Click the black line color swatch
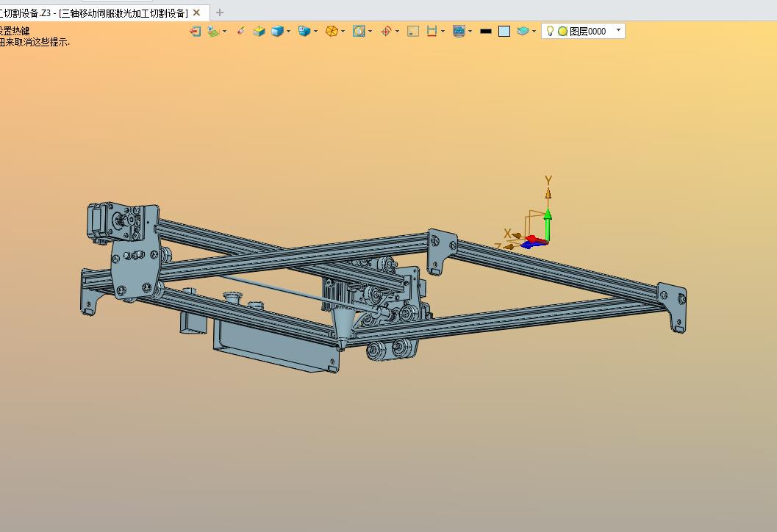The width and height of the screenshot is (777, 532). pos(486,31)
